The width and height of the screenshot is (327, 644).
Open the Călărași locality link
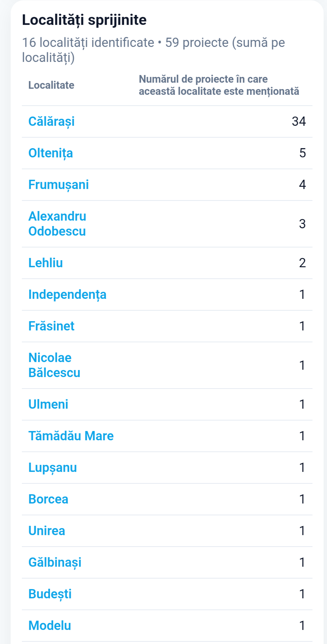click(51, 122)
